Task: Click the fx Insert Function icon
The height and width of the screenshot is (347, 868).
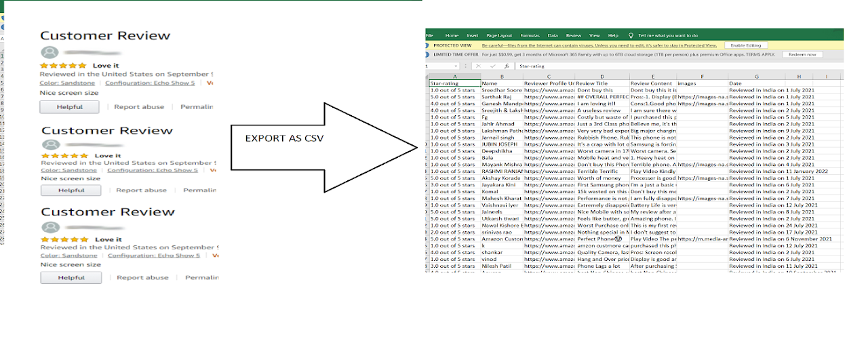Action: pyautogui.click(x=507, y=66)
